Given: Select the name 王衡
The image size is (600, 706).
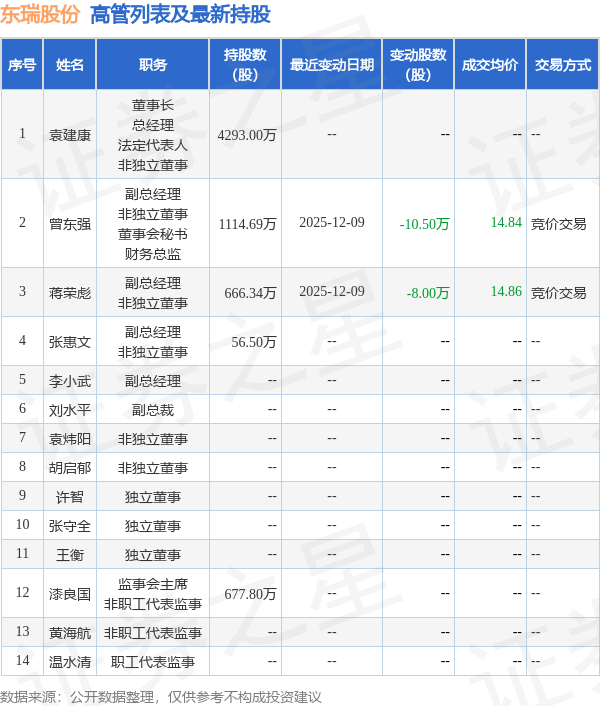Looking at the screenshot, I should coord(70,555).
